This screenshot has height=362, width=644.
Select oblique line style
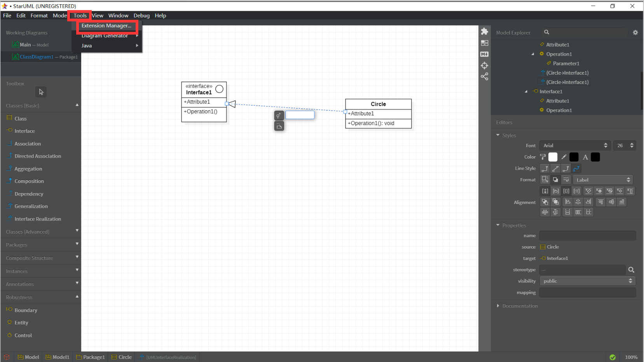pos(555,169)
